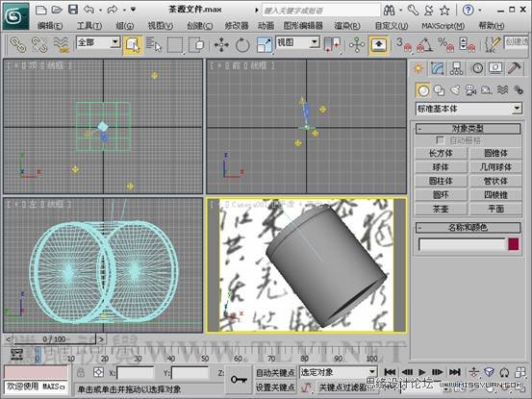Image resolution: width=532 pixels, height=399 pixels.
Task: Open the Utilities hammer panel
Action: [x=514, y=69]
